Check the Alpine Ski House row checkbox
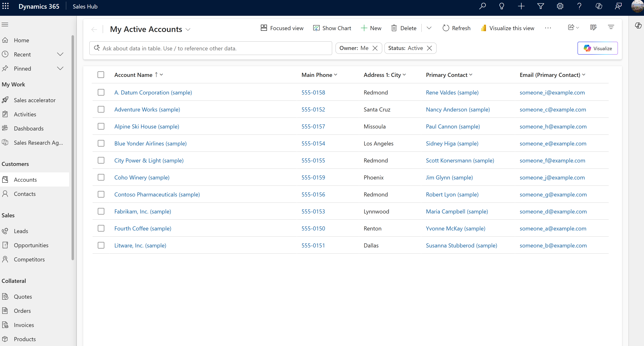 pos(101,126)
